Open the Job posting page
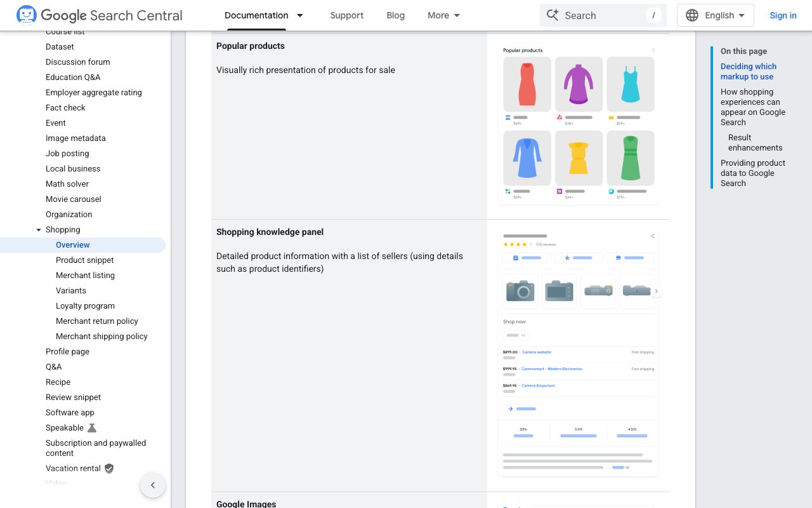 tap(67, 154)
